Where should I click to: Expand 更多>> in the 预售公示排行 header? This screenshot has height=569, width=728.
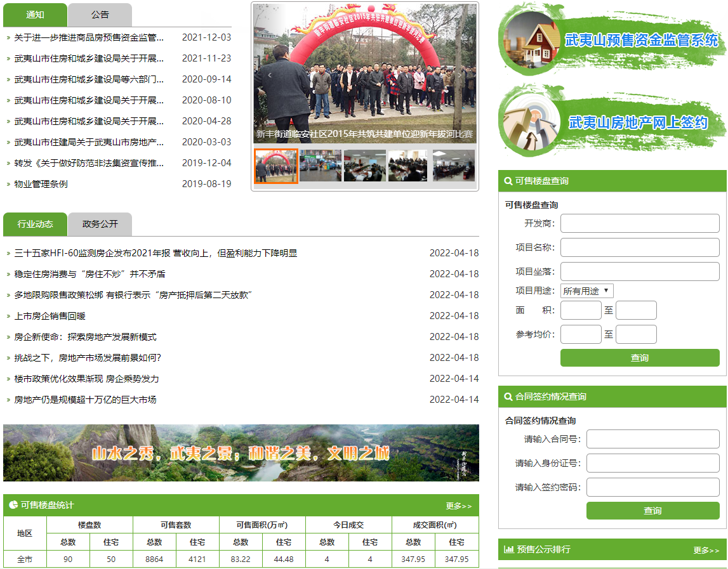(x=706, y=550)
